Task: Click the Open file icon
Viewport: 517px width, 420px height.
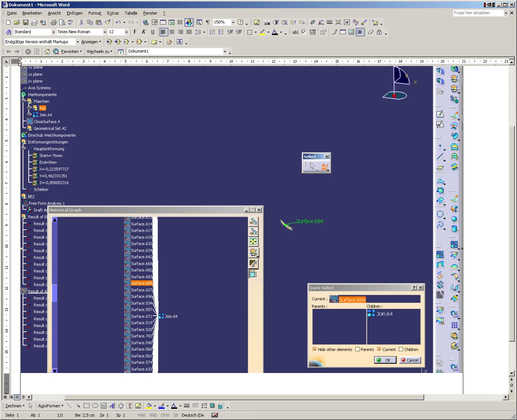Action: 17,22
